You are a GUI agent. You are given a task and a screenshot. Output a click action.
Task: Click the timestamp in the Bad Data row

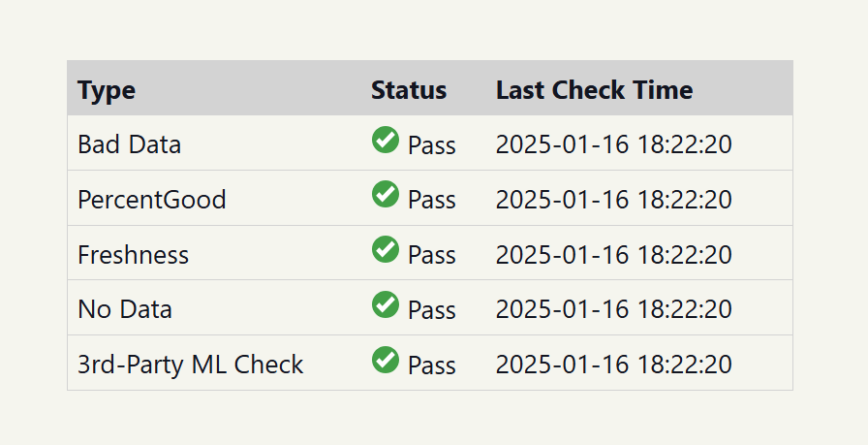tap(613, 144)
